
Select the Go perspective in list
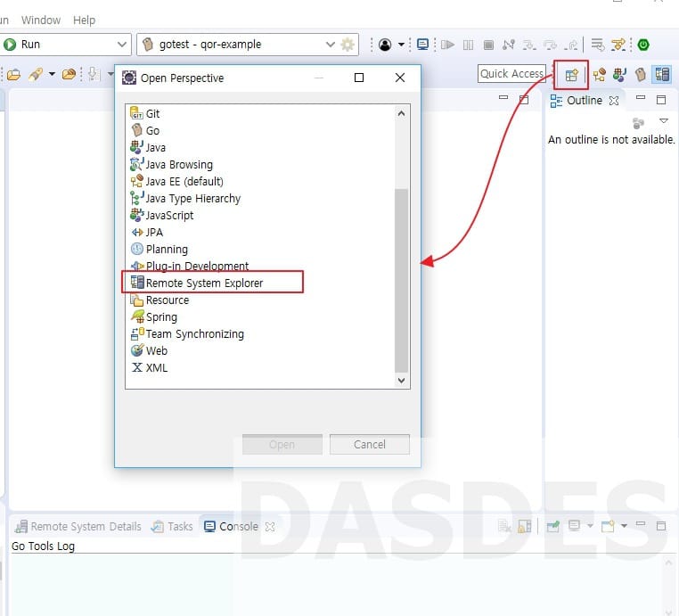point(144,130)
